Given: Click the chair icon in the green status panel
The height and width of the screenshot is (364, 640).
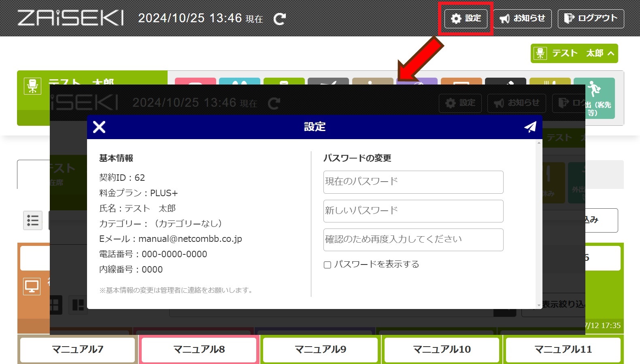Looking at the screenshot, I should (x=32, y=86).
